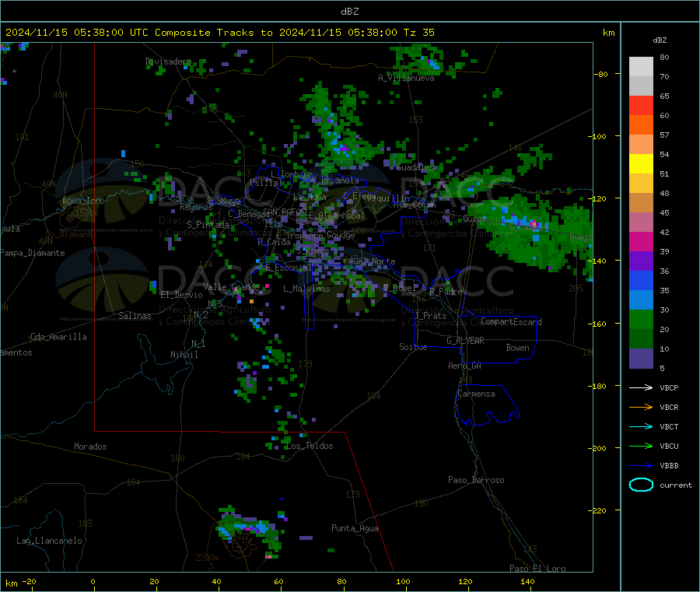Viewport: 700px width, 592px height.
Task: Click the 'Nihuil' map label
Action: click(x=184, y=355)
